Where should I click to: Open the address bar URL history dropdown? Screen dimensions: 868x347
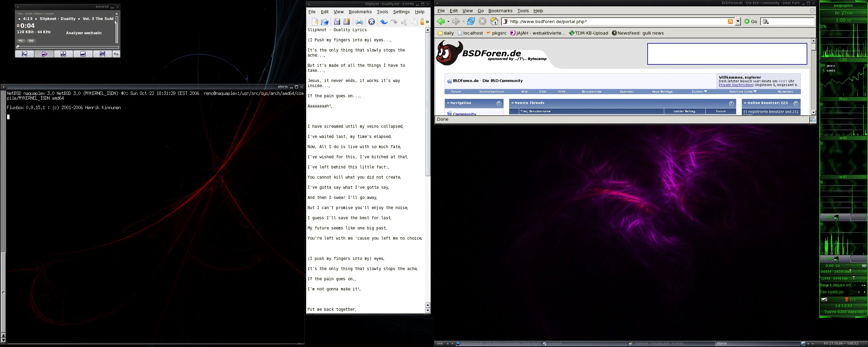pos(738,21)
